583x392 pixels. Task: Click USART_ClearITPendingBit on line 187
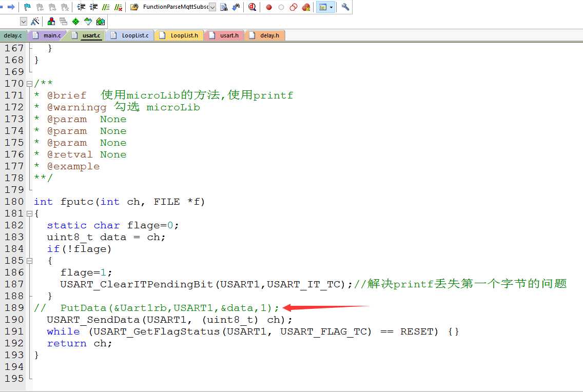137,285
